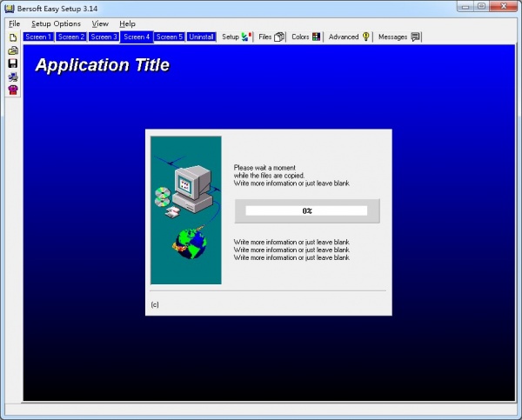Viewport: 522px width, 420px height.
Task: Select the Screen 5 tab
Action: (x=169, y=37)
